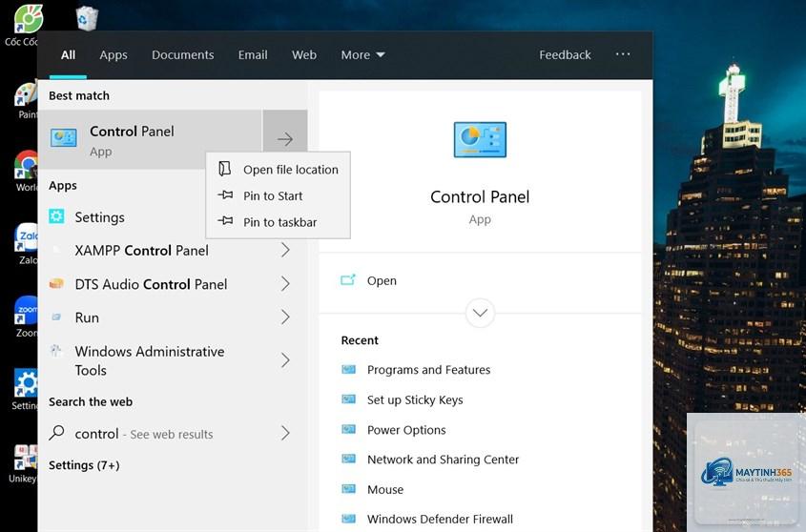Screen dimensions: 806x532
Task: Click the icon beside Power Options
Action: (x=348, y=429)
